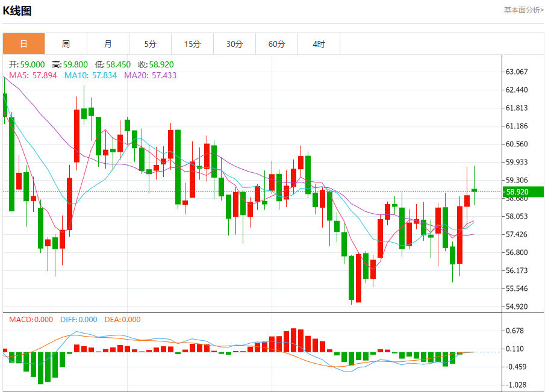Click the green 58.920 price tag
This screenshot has width=548, height=392.
523,192
